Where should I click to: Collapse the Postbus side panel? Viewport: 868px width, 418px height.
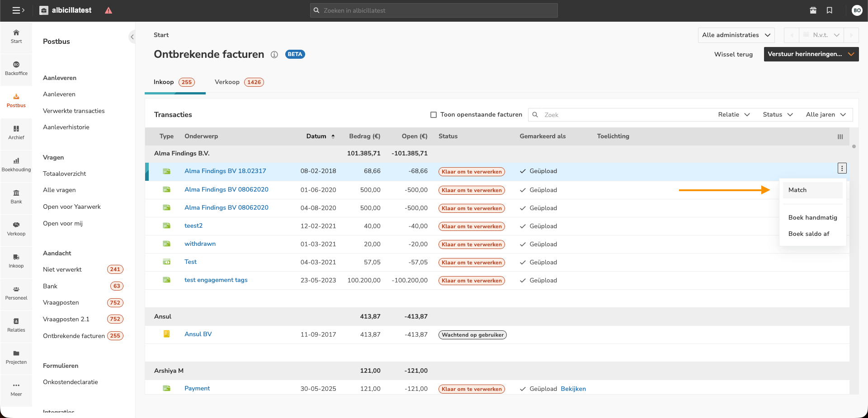tap(132, 37)
